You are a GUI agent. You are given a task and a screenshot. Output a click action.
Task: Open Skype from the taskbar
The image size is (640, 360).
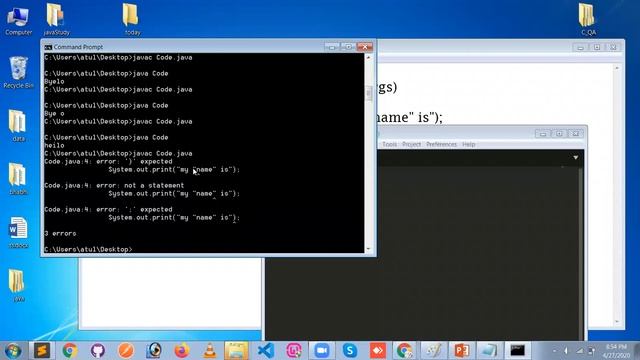coord(350,351)
